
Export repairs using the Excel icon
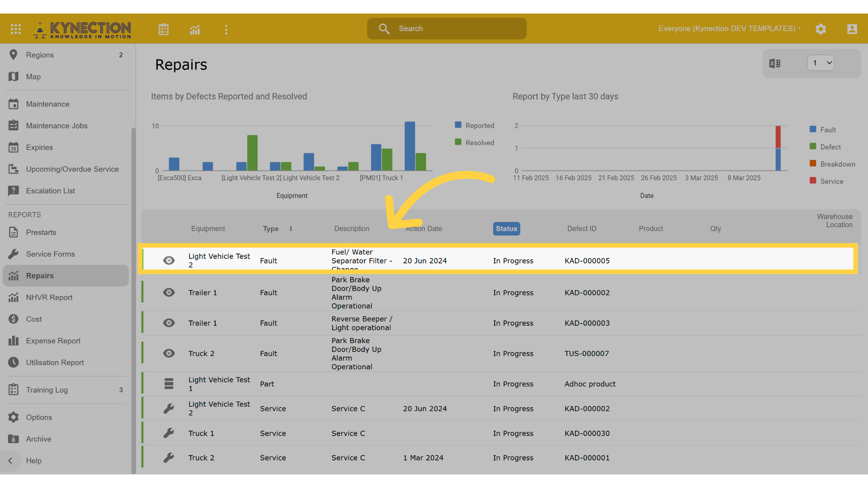775,63
